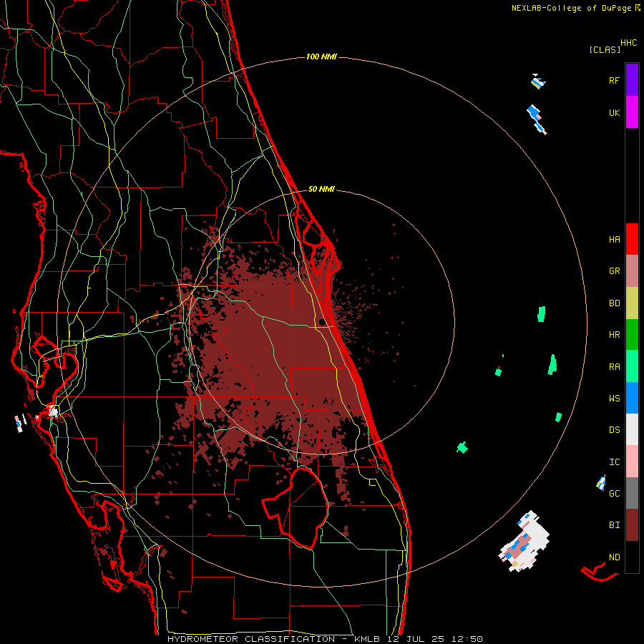The height and width of the screenshot is (644, 644).
Task: Click the BI dark red legend swatch
Action: [x=632, y=525]
